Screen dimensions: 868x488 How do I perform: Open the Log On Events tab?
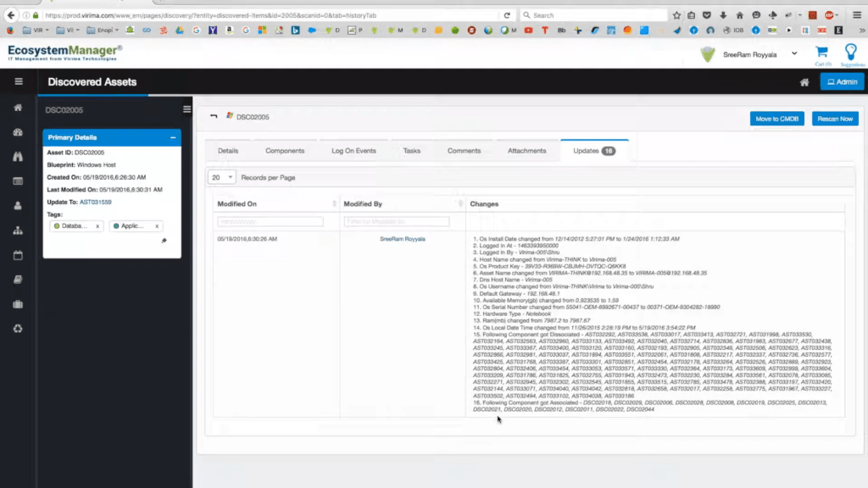353,151
